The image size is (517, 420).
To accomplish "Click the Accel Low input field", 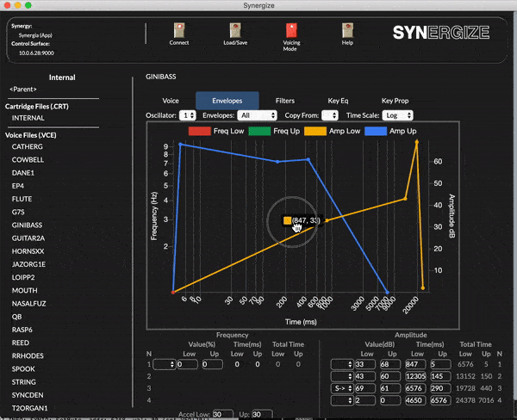I will [x=223, y=414].
